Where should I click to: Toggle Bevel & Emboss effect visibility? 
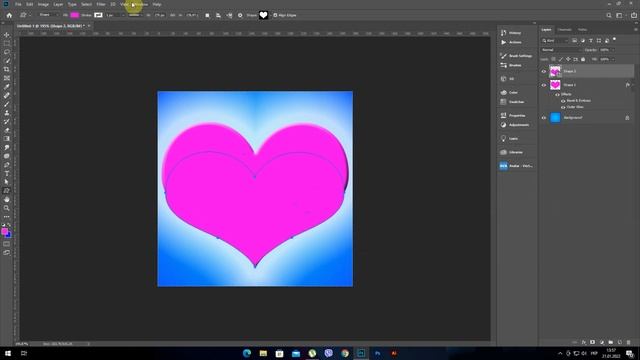[x=563, y=100]
